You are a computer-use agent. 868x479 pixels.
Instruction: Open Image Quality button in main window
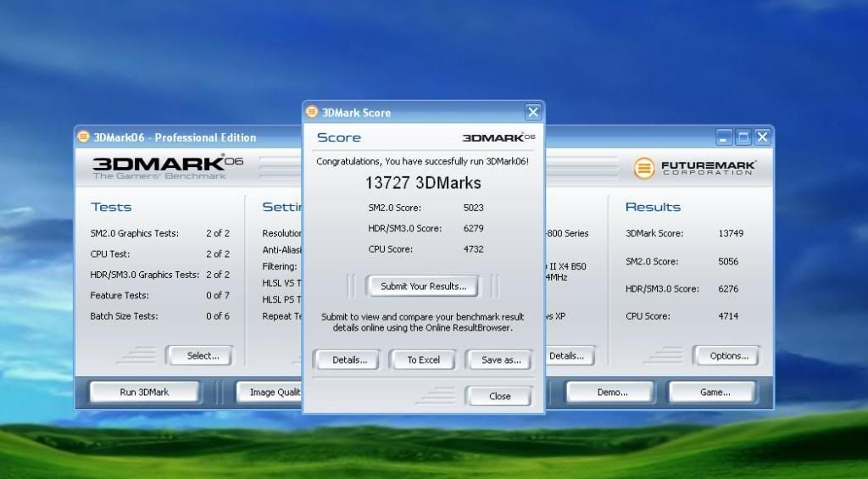point(270,392)
